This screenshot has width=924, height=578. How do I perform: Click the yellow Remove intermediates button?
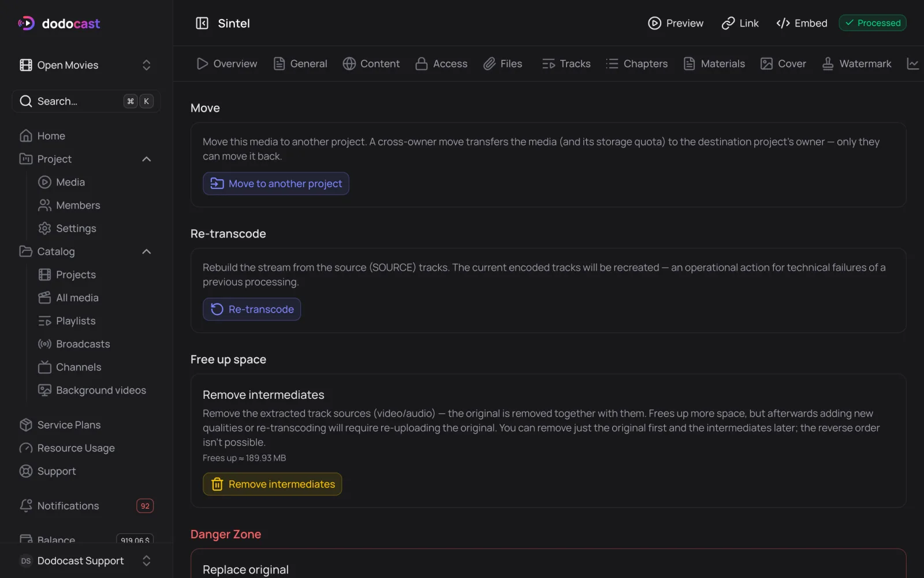coord(273,484)
